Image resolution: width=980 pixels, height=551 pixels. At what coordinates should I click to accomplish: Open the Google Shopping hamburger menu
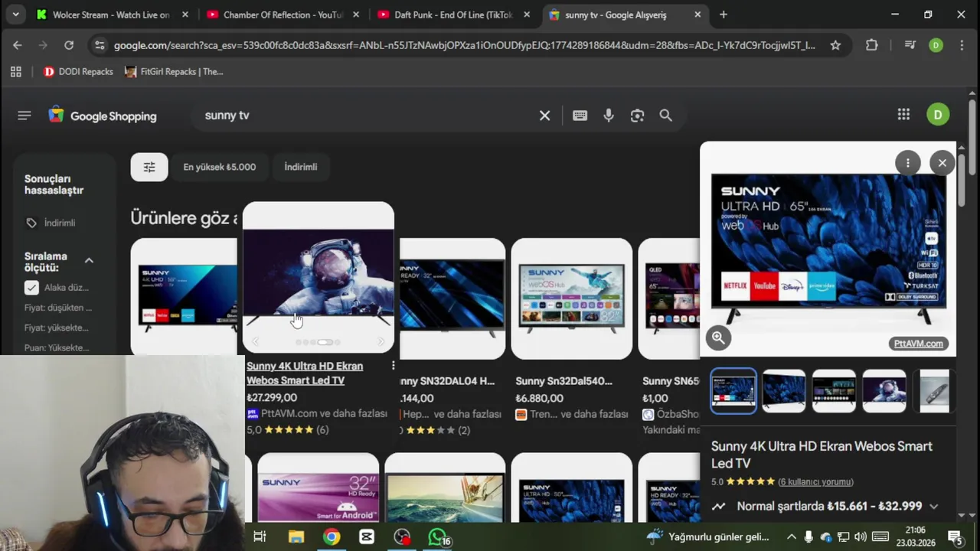pyautogui.click(x=24, y=116)
